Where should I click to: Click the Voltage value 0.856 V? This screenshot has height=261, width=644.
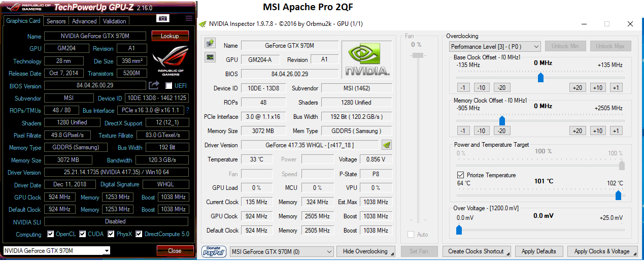pyautogui.click(x=376, y=159)
